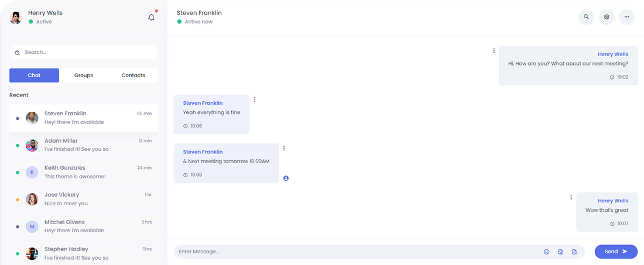Attach a document file to message

(x=574, y=252)
